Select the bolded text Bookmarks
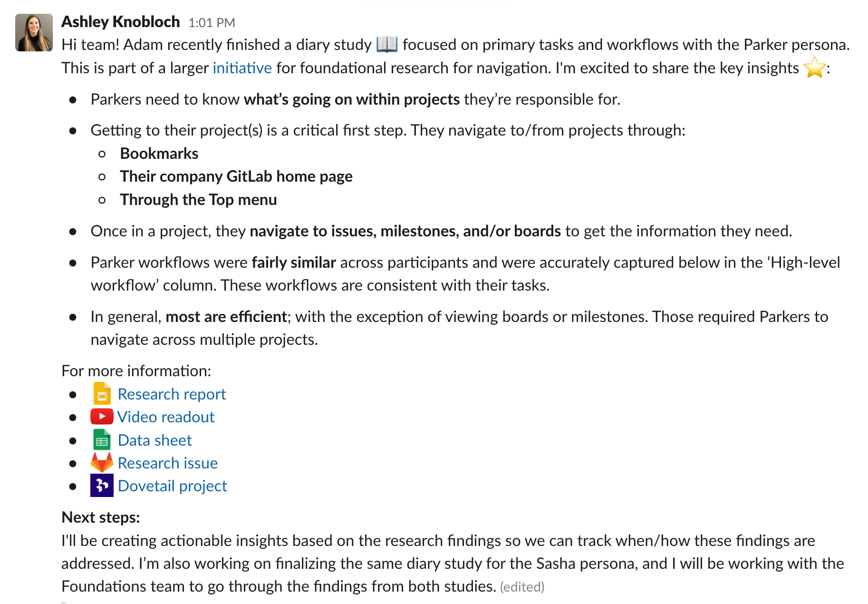This screenshot has height=604, width=868. tap(159, 153)
